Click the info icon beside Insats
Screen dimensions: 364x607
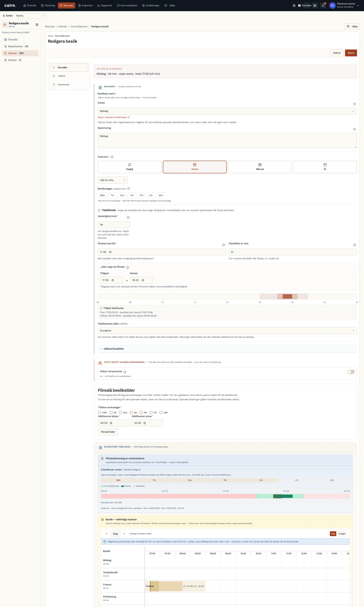[355, 104]
